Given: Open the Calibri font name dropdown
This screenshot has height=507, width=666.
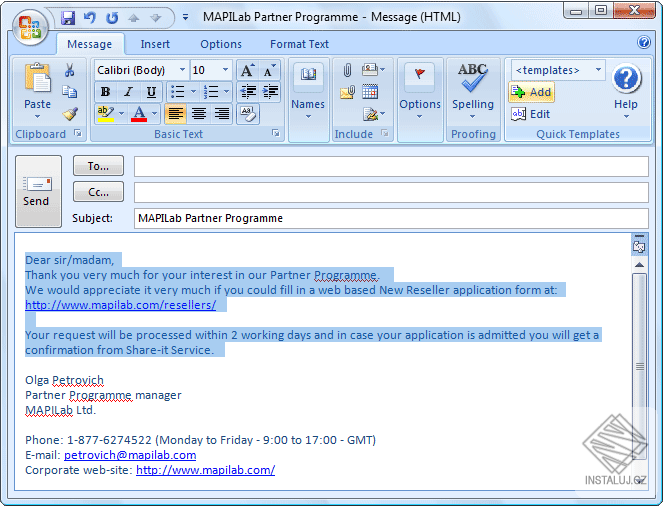Looking at the screenshot, I should [183, 70].
